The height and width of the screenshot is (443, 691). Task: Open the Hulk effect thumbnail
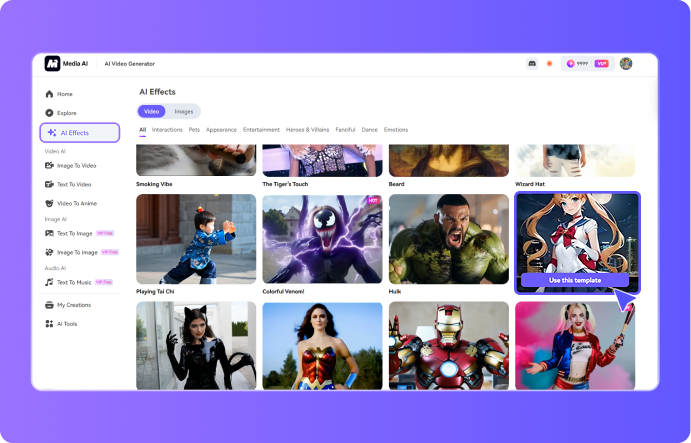(x=449, y=239)
